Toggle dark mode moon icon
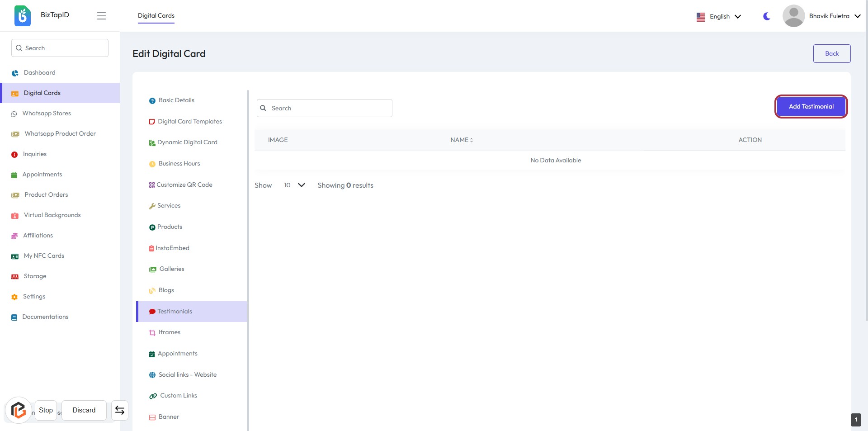Screen dimensions: 868x431 [767, 16]
